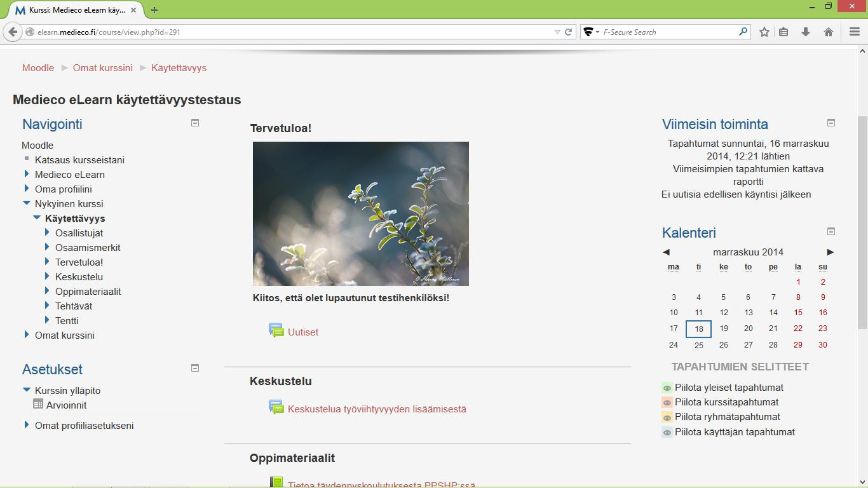Expand Oppimateriaalit tree node arrow
The height and width of the screenshot is (488, 868).
47,290
